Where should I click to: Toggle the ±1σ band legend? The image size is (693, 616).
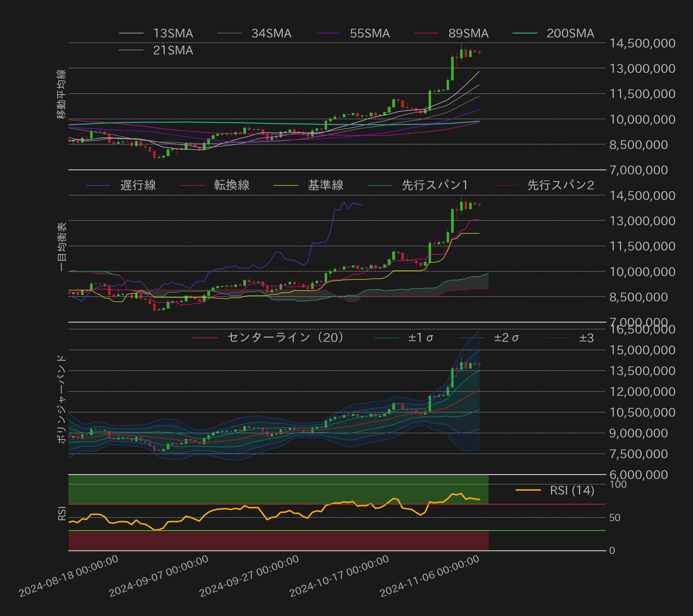click(420, 338)
